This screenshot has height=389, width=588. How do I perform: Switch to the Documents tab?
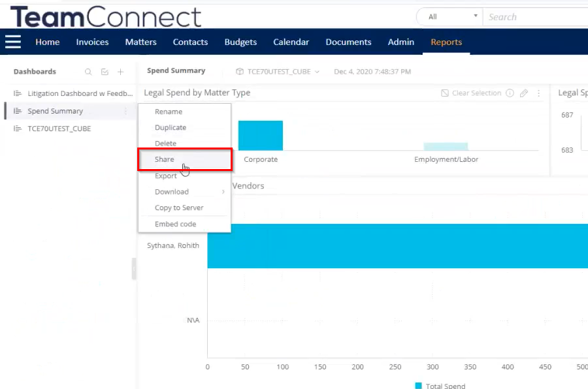click(348, 42)
